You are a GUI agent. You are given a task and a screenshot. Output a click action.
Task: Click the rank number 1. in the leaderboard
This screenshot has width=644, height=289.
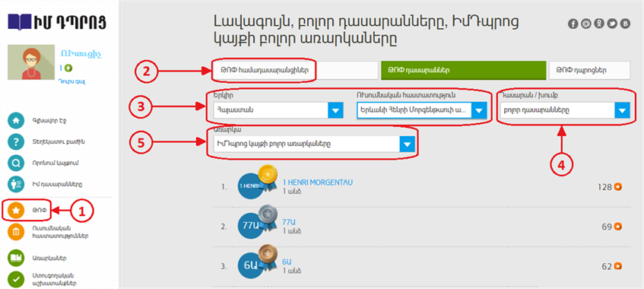point(224,187)
